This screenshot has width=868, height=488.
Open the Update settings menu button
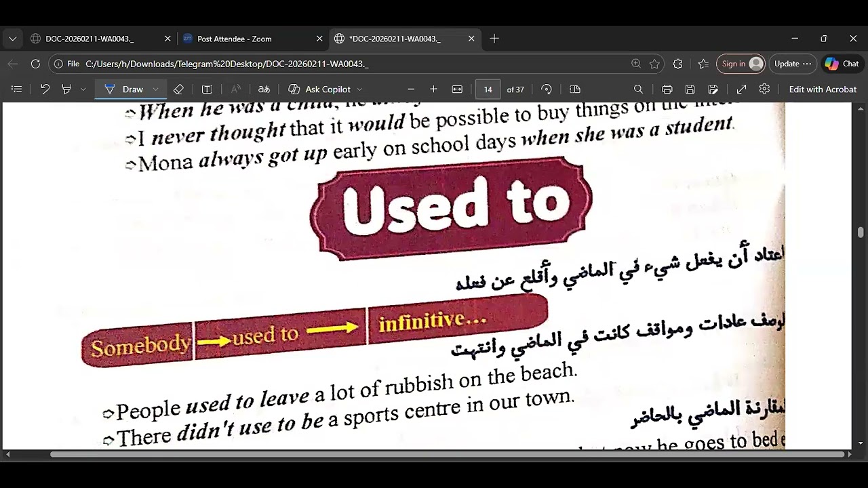(793, 64)
